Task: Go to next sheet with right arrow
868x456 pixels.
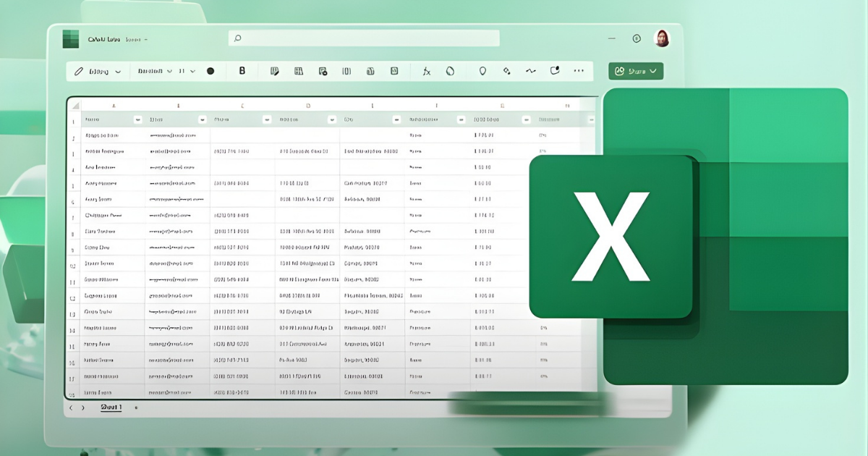Action: pos(83,408)
